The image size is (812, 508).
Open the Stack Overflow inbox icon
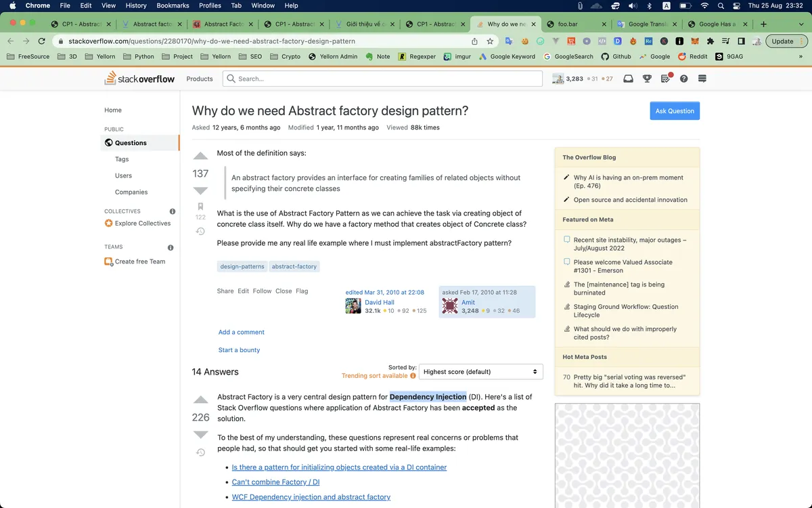tap(628, 79)
